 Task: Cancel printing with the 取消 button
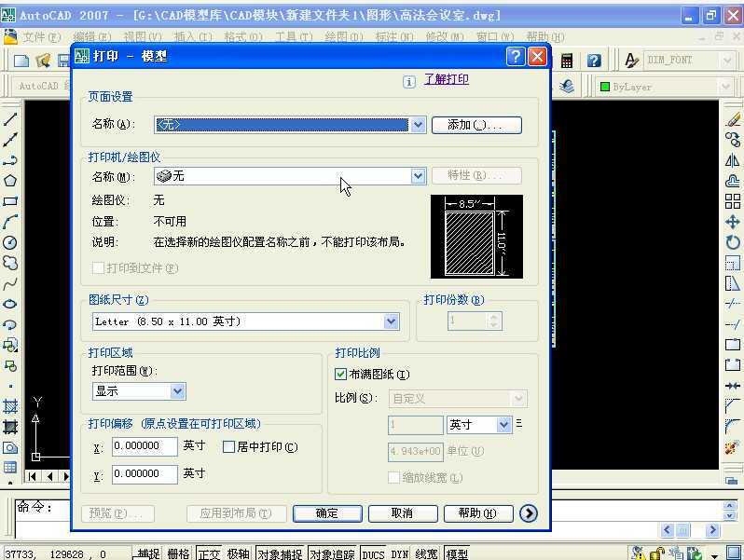[x=403, y=513]
